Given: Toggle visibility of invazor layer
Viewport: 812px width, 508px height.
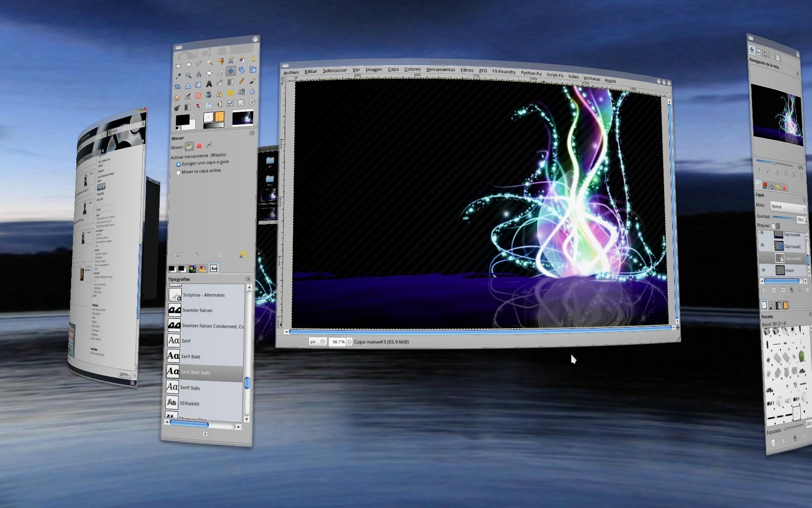Looking at the screenshot, I should click(x=764, y=270).
